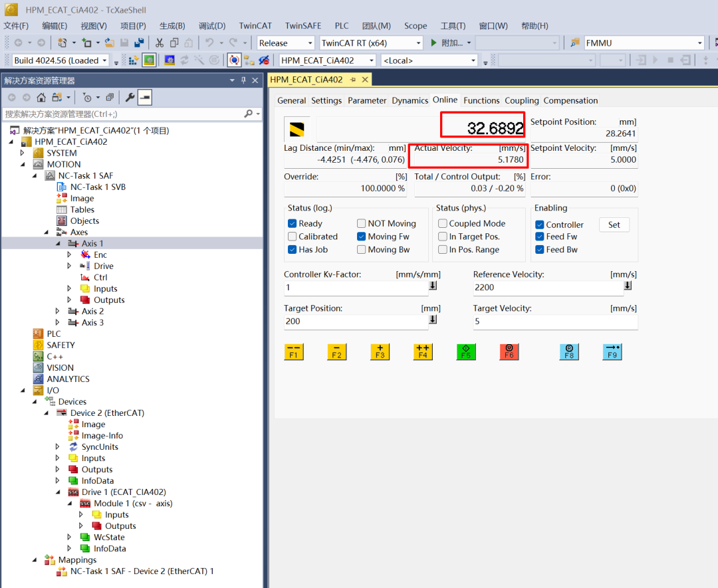Toggle the Calibrated checkbox
The height and width of the screenshot is (588, 718).
[x=292, y=237]
